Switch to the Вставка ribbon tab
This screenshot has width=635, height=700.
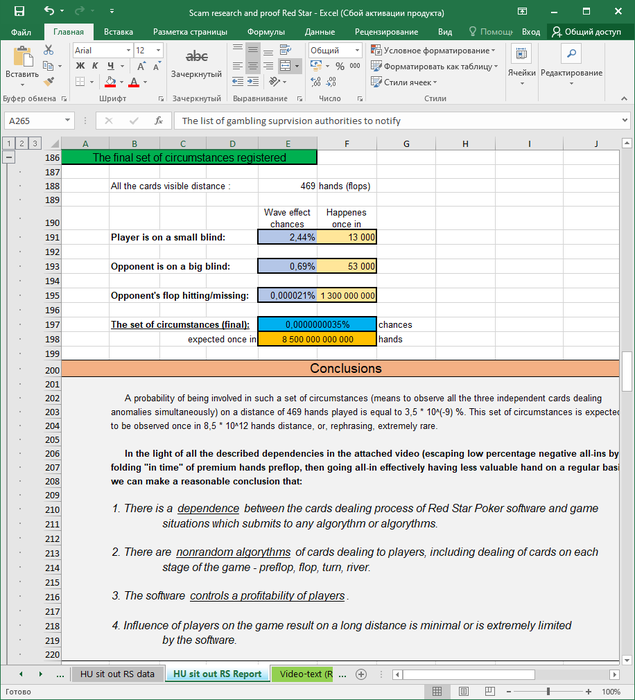pos(118,32)
